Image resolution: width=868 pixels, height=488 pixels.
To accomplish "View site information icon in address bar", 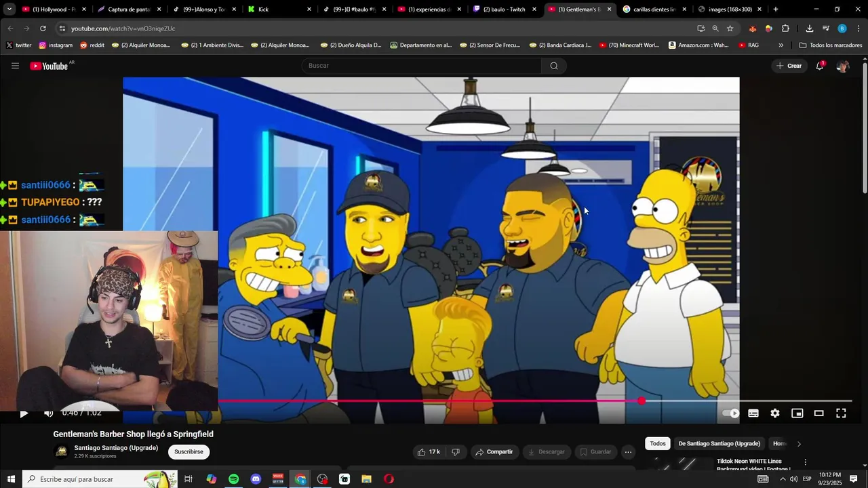I will 62,28.
